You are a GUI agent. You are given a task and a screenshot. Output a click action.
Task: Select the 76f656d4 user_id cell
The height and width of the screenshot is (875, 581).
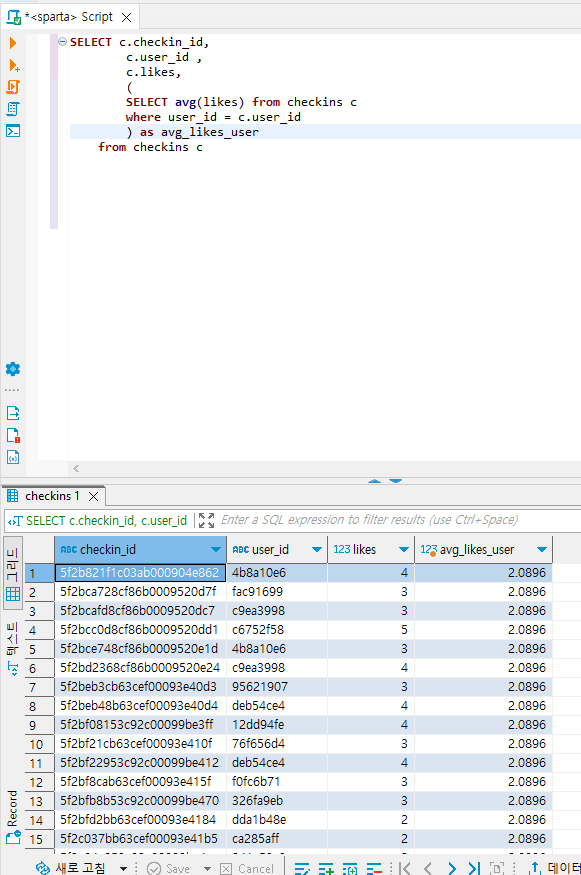point(277,743)
